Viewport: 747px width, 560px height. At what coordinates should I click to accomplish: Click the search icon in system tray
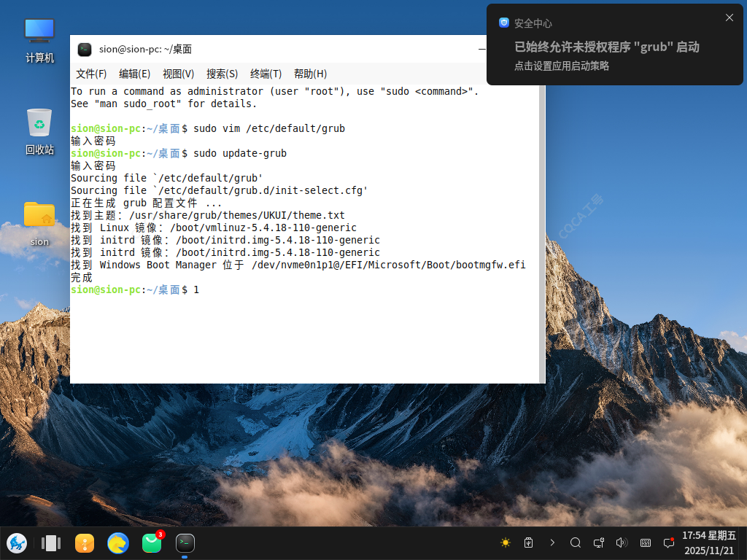click(576, 542)
